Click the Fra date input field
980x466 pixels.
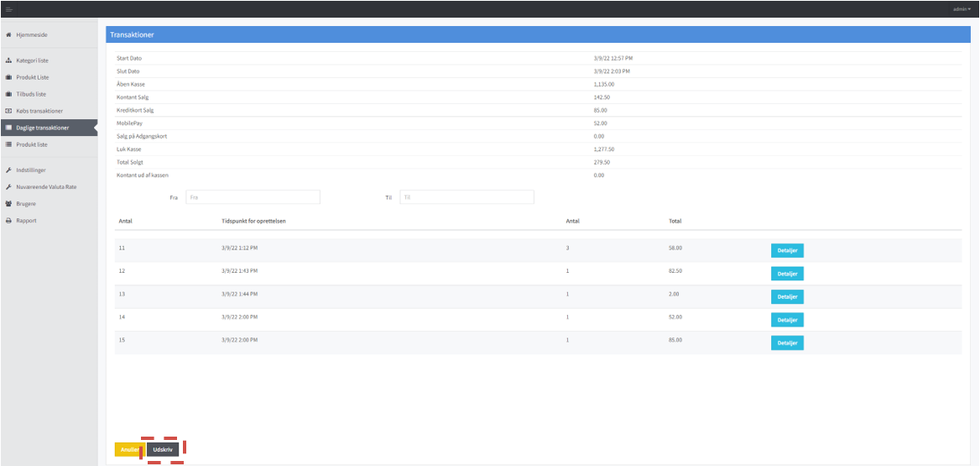click(253, 196)
